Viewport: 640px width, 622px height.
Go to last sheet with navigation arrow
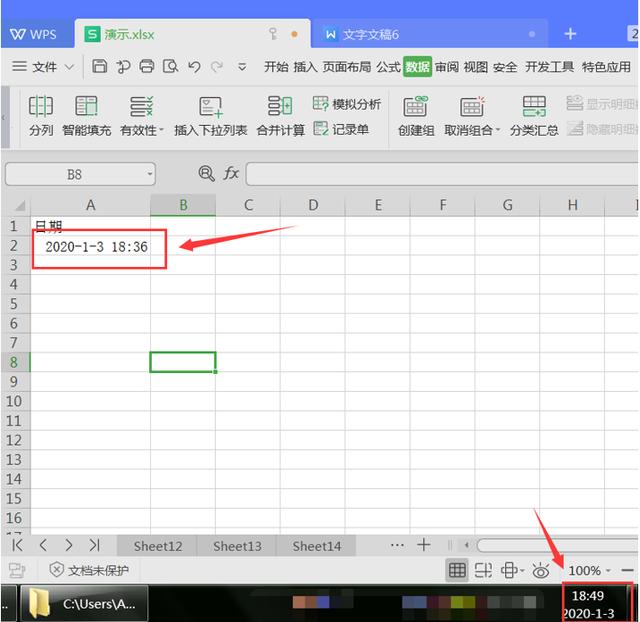coord(94,545)
